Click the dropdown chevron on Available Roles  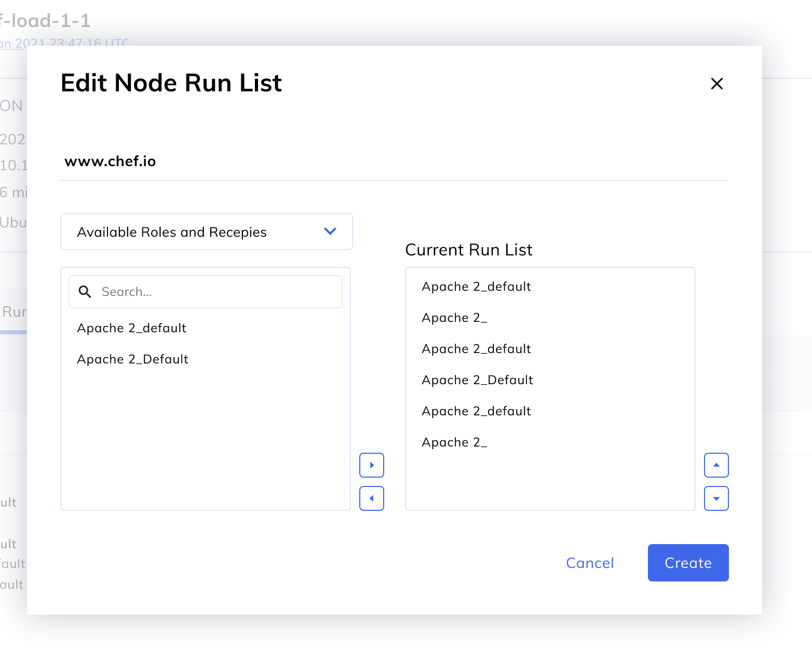click(x=330, y=232)
